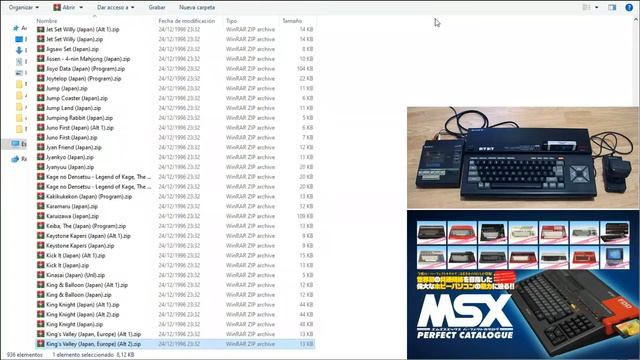Click the icon of Joytelop (Japan) (Program).zip
The image size is (640, 360).
pos(40,78)
